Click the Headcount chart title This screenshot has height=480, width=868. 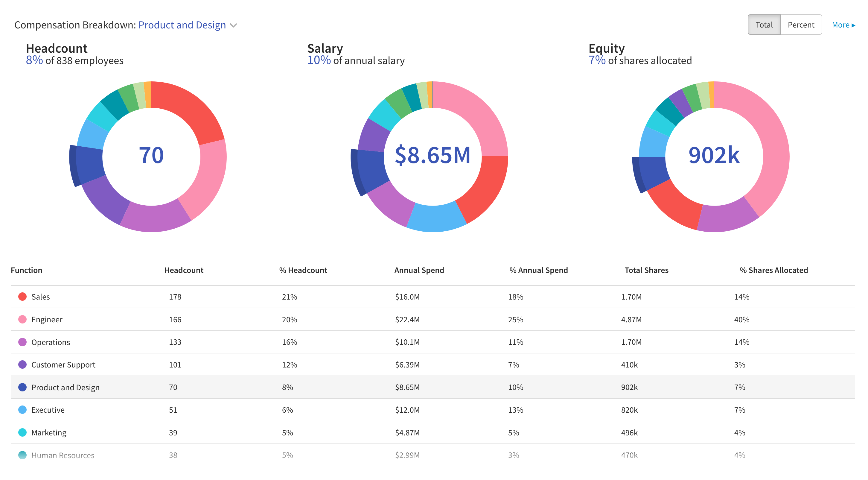pos(57,48)
